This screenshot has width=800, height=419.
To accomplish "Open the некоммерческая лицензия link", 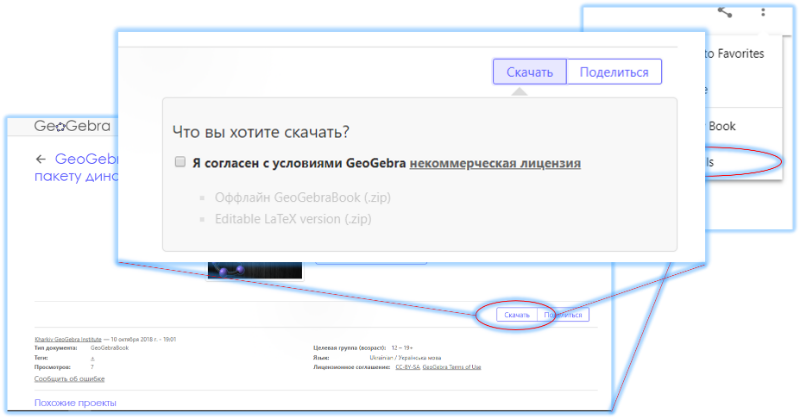I will pos(495,163).
